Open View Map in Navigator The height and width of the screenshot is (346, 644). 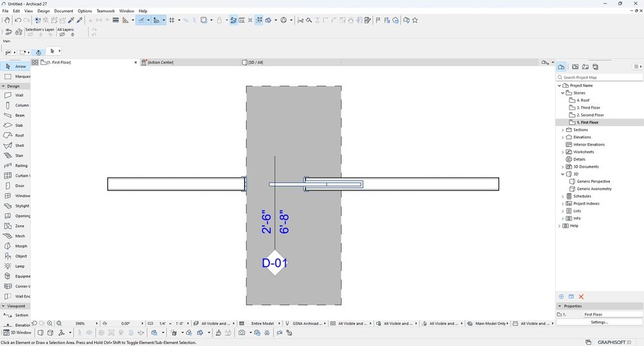[575, 66]
